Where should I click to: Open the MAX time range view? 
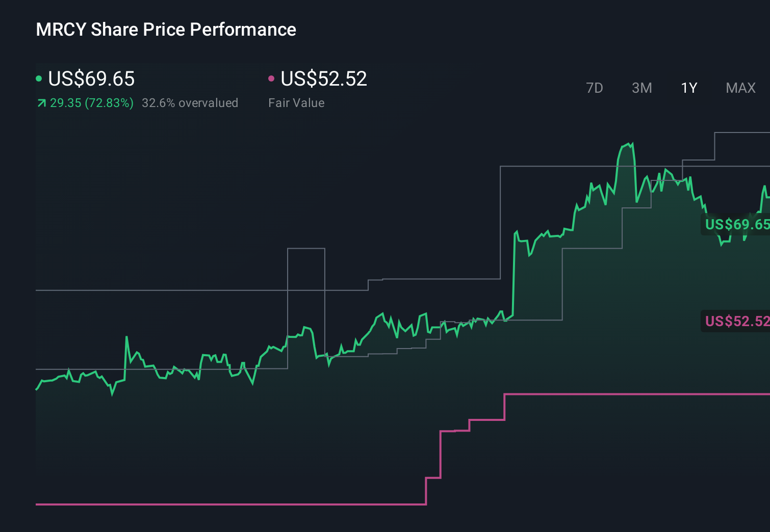740,88
